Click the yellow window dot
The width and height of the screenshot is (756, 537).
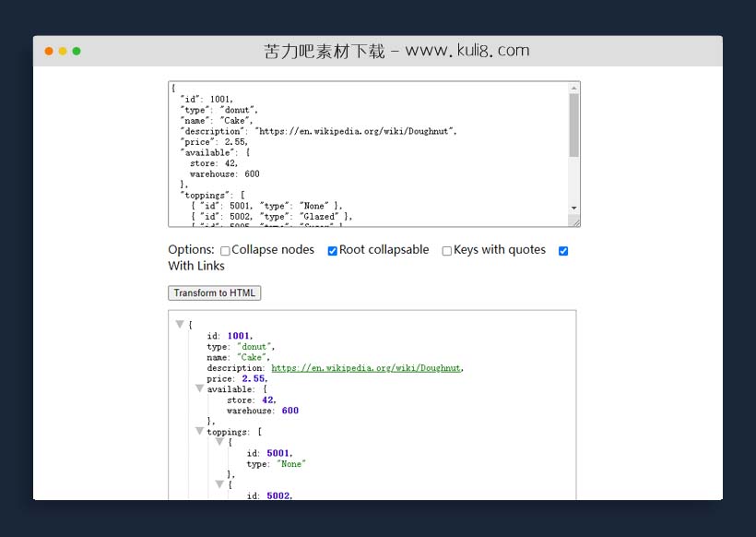(63, 51)
